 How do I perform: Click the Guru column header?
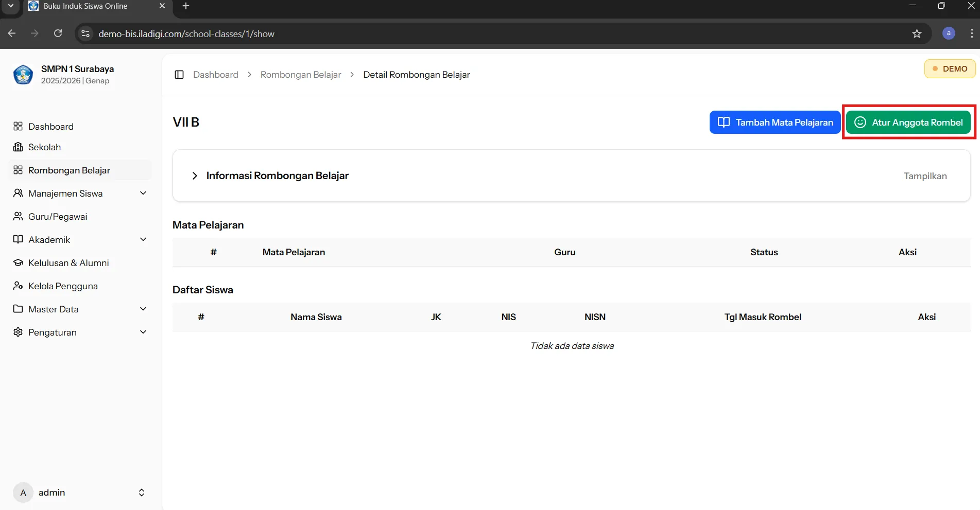565,252
